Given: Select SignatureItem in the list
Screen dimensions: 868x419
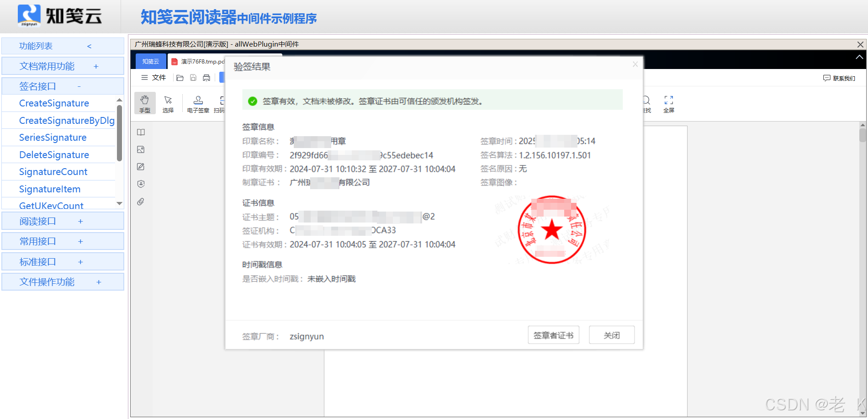Looking at the screenshot, I should click(x=50, y=189).
